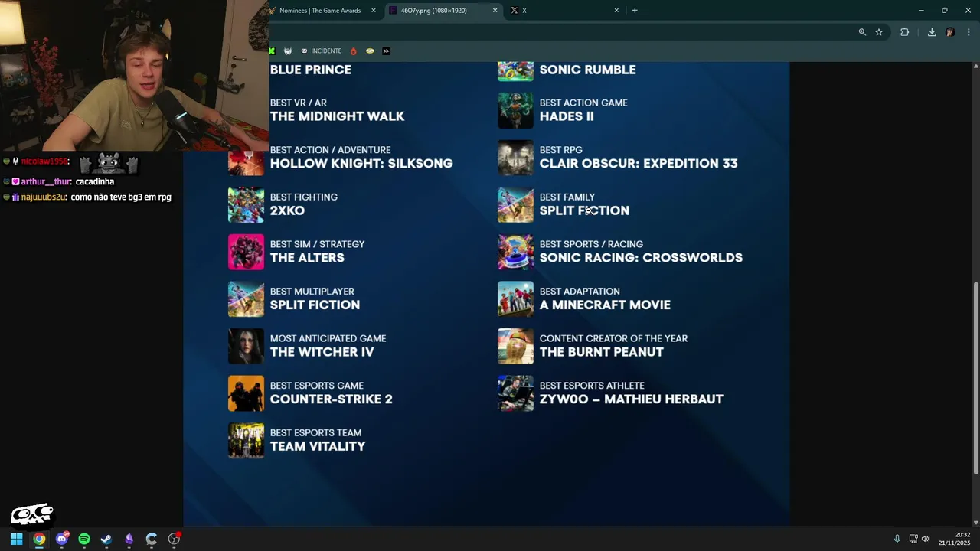Open the Chrome extensions puzzle icon

(904, 32)
